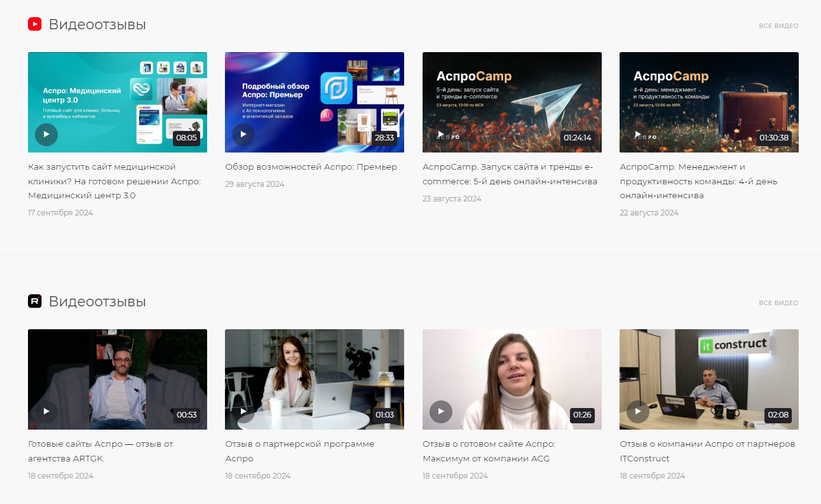Open the thumbnail of woman in white sweater

pos(512,379)
